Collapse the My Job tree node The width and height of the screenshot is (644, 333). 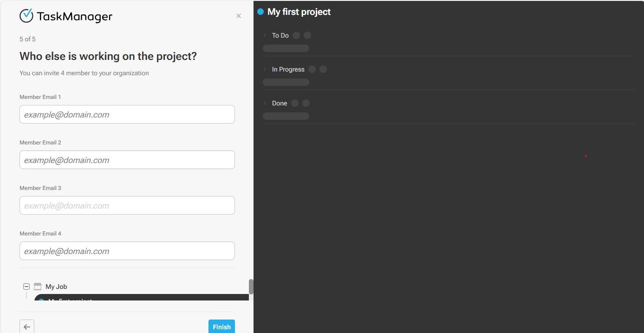coord(26,287)
